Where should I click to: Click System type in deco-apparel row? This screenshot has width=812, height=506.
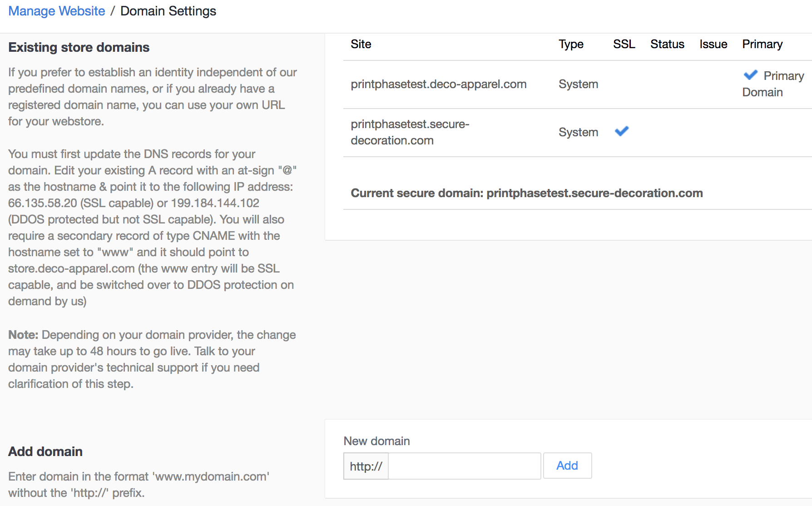pos(578,84)
